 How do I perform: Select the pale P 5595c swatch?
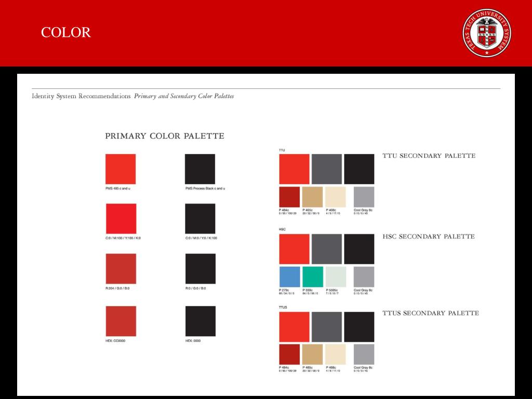[336, 277]
